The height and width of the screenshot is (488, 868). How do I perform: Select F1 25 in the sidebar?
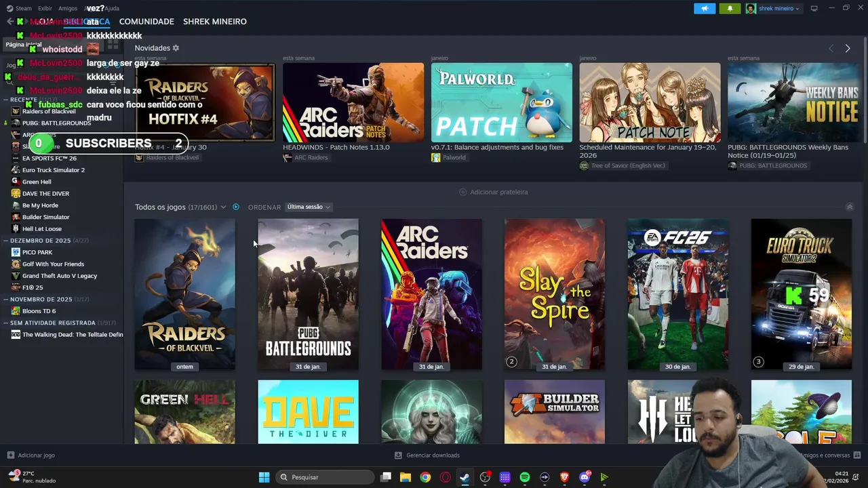click(x=32, y=287)
